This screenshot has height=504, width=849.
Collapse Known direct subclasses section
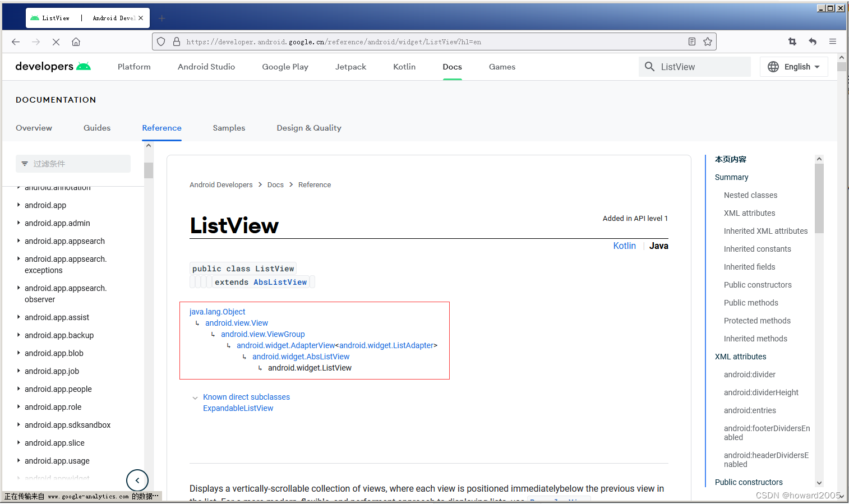coord(195,397)
